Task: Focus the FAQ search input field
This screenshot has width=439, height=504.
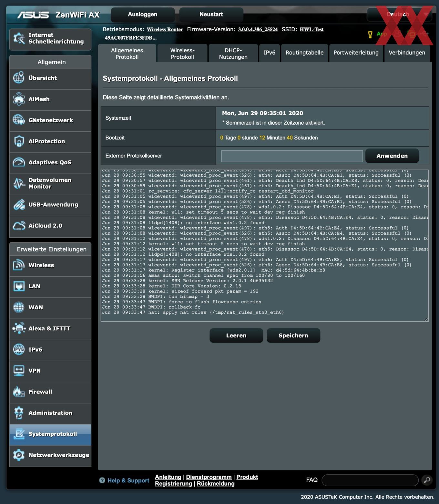Action: pos(370,480)
